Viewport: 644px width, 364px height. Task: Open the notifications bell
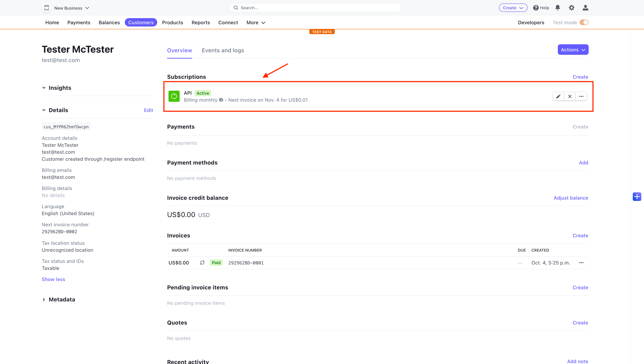pyautogui.click(x=557, y=8)
